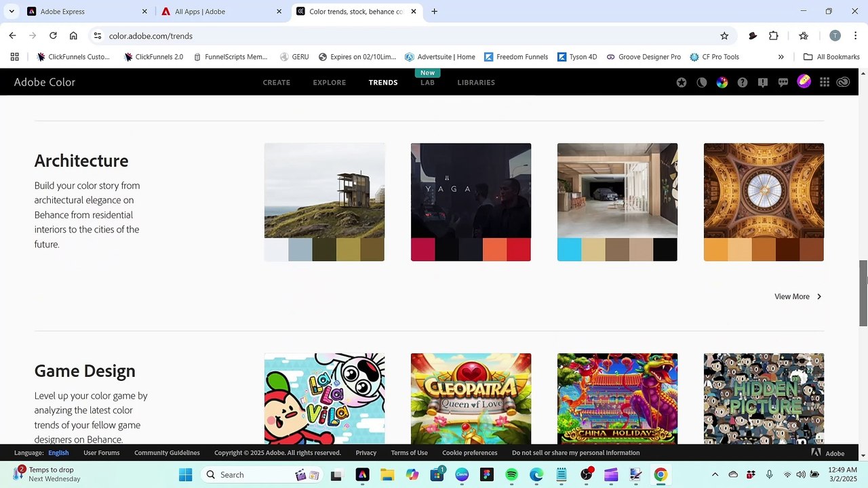Open the Freedom Funnels bookmark
This screenshot has width=868, height=488.
point(515,57)
